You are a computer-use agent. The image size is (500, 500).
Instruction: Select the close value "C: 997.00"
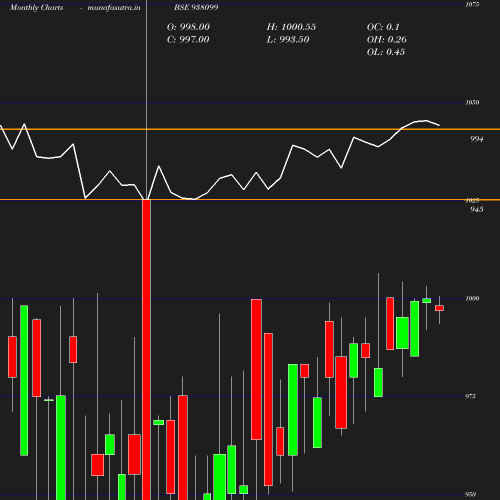(x=188, y=40)
